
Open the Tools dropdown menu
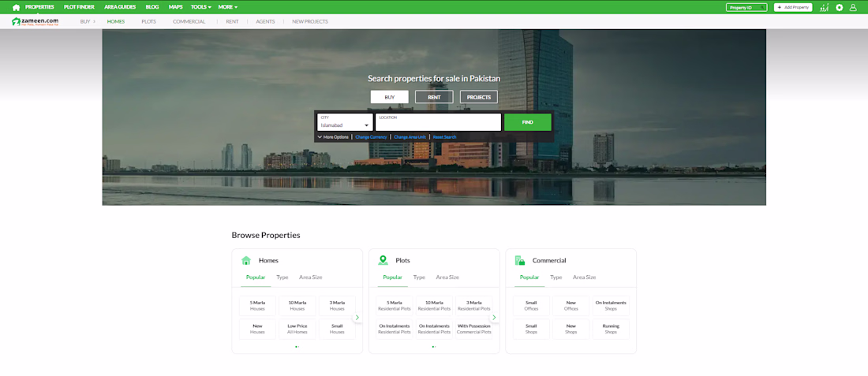click(201, 7)
